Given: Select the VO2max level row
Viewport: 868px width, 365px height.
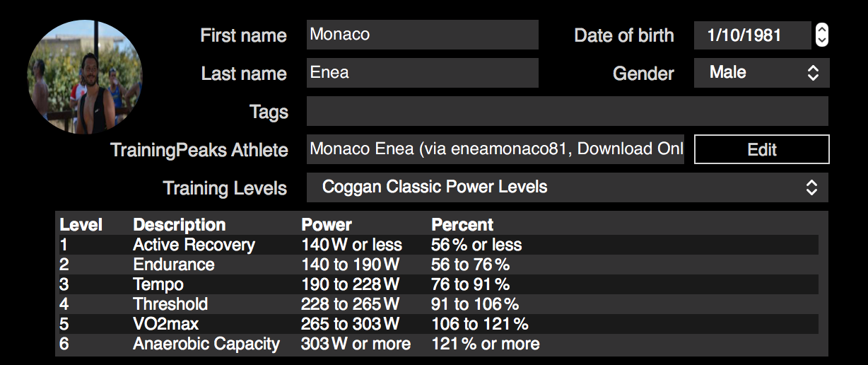Looking at the screenshot, I should click(436, 324).
